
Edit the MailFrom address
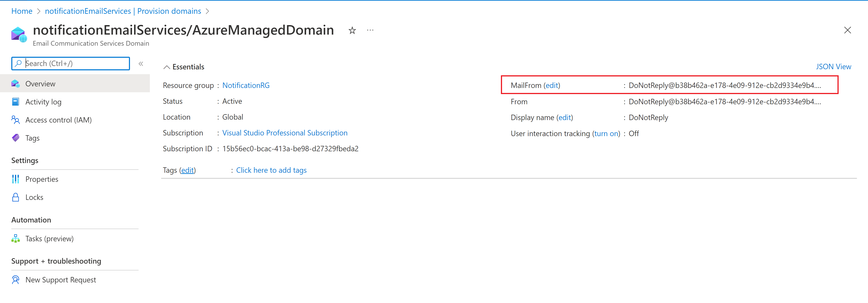(552, 85)
